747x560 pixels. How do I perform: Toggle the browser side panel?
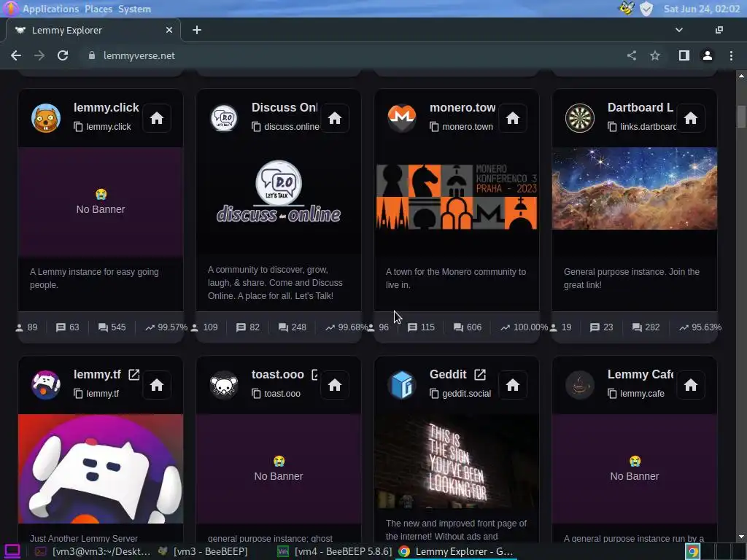click(684, 55)
